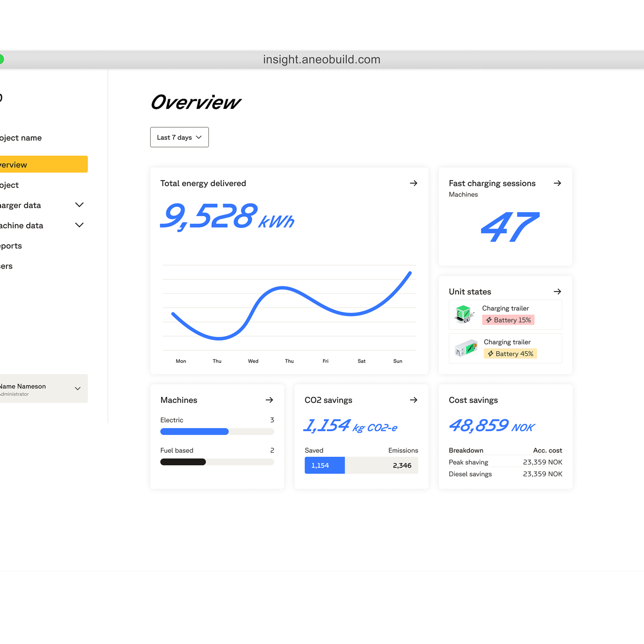Screen dimensions: 644x644
Task: Click the Emissions 2,346 bar segment
Action: click(x=381, y=465)
